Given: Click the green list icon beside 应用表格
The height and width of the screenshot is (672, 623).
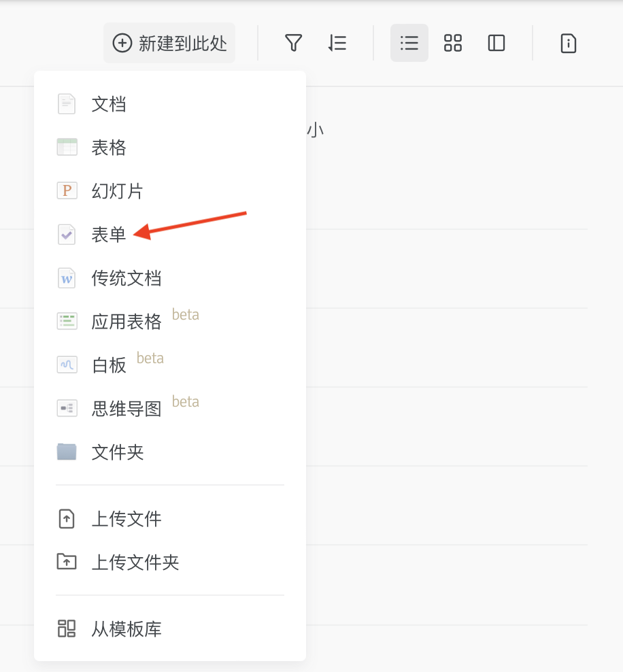Looking at the screenshot, I should tap(67, 322).
